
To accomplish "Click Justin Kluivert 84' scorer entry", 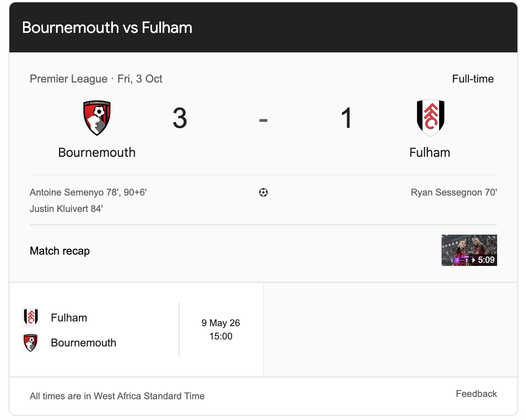I will click(x=66, y=209).
